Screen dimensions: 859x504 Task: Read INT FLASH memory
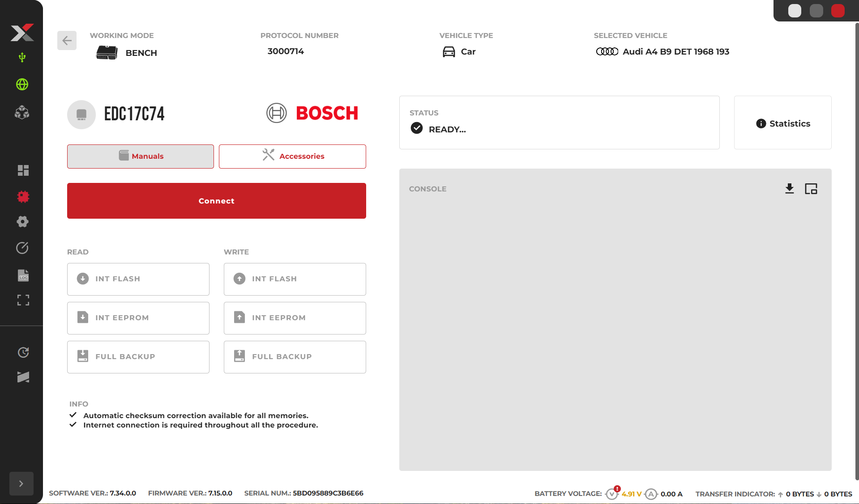pos(138,279)
